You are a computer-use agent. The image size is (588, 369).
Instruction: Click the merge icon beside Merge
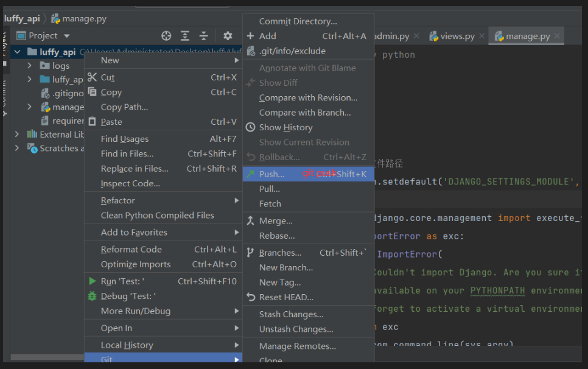[x=251, y=220]
